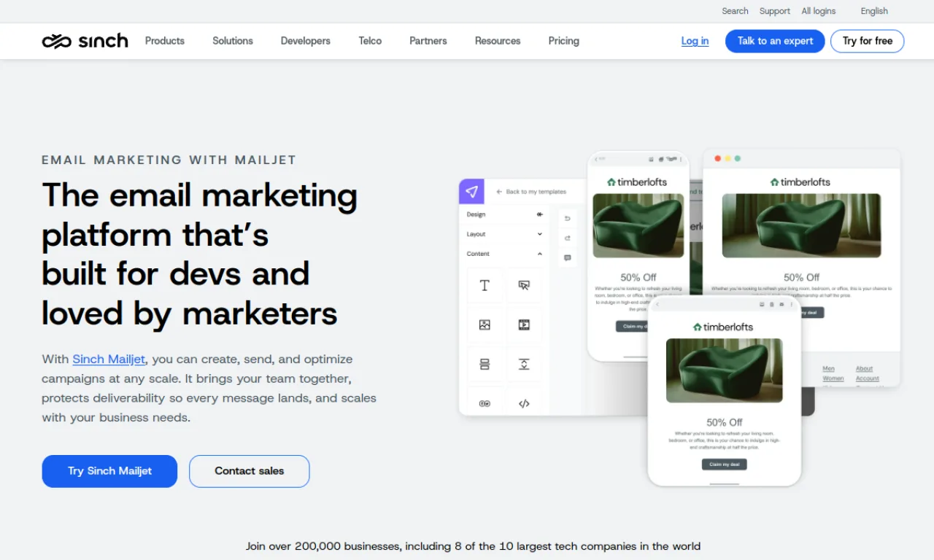This screenshot has height=560, width=934.
Task: Click the green dot in browser mockup
Action: pos(738,158)
